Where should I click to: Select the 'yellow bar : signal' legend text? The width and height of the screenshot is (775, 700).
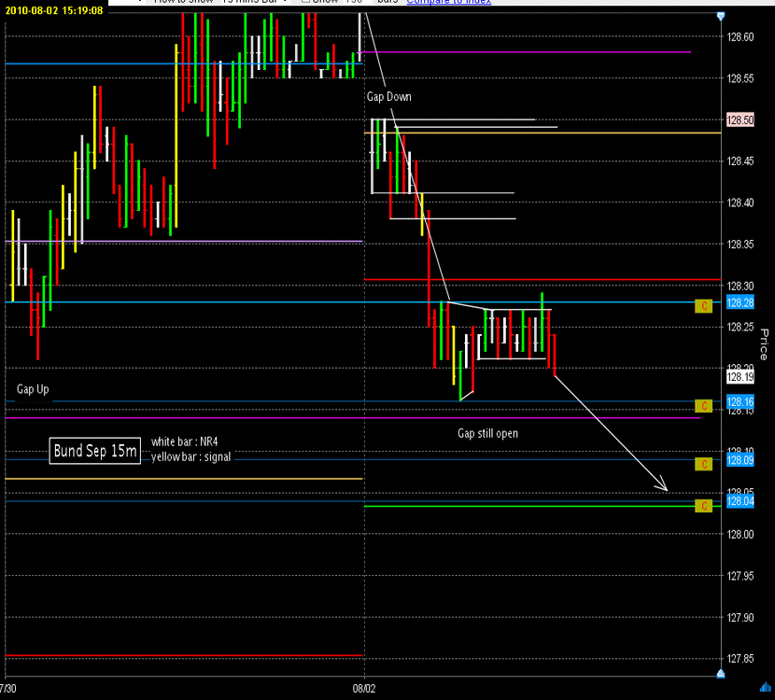tap(190, 457)
